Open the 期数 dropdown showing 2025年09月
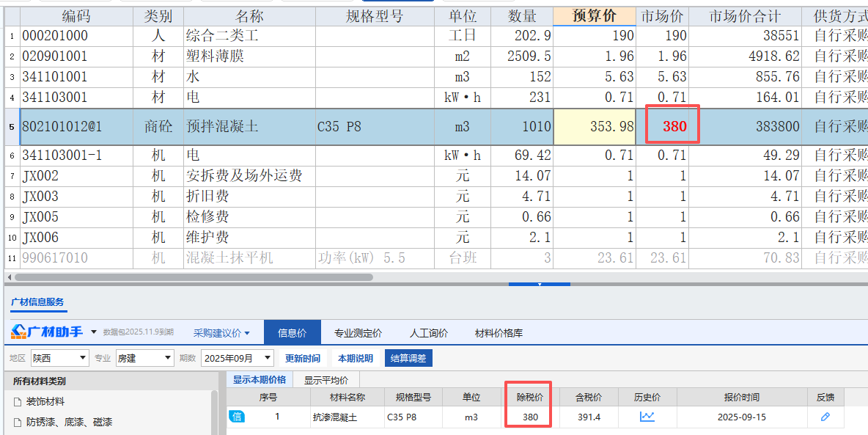Viewport: 868px width, 435px height. [265, 358]
